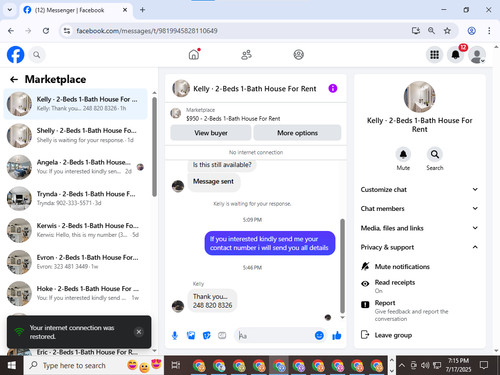The image size is (500, 375).
Task: Dismiss the internet connection restored toast
Action: pos(139,332)
